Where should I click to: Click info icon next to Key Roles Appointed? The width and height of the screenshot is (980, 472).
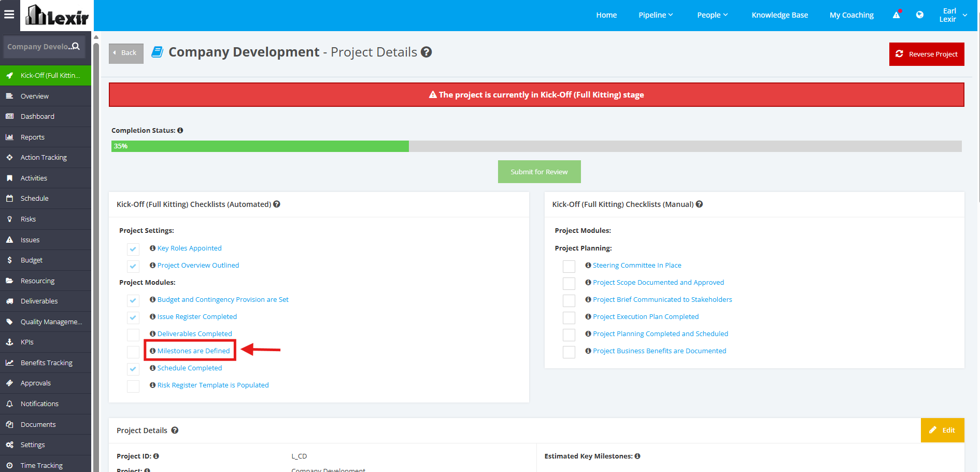[152, 248]
